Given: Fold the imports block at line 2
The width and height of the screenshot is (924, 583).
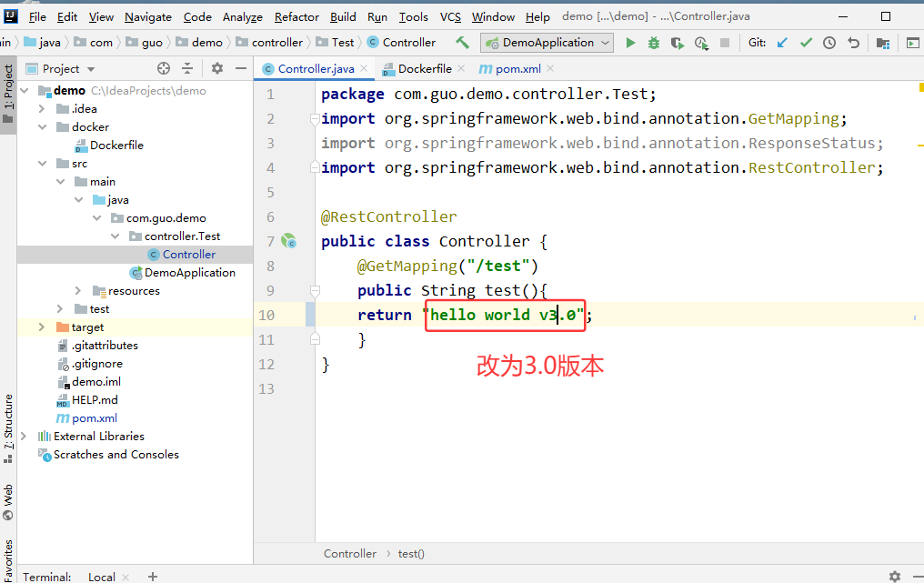Looking at the screenshot, I should click(316, 119).
